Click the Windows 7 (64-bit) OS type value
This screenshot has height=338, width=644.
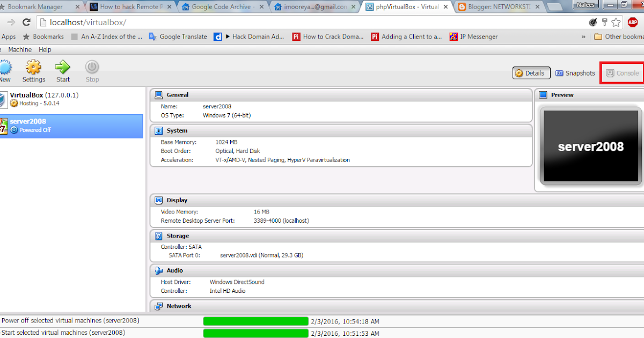pos(226,115)
